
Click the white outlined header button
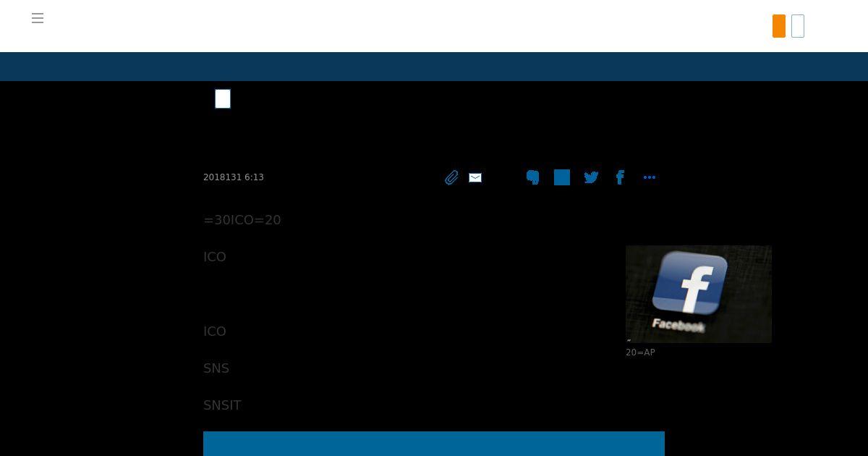798,26
